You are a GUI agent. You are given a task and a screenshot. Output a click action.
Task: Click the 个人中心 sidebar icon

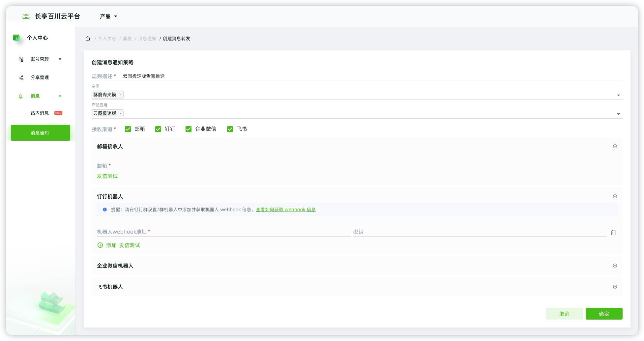coord(16,38)
